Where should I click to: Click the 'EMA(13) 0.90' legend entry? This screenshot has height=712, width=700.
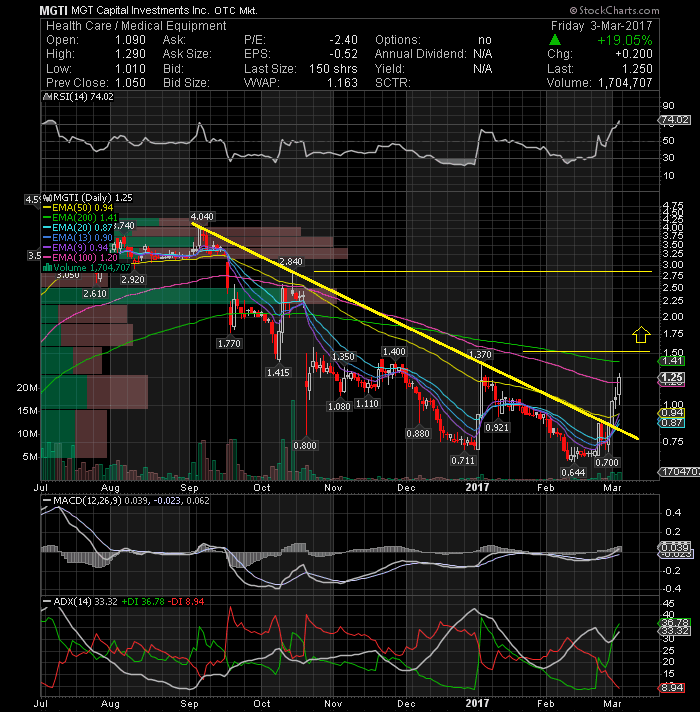point(83,237)
